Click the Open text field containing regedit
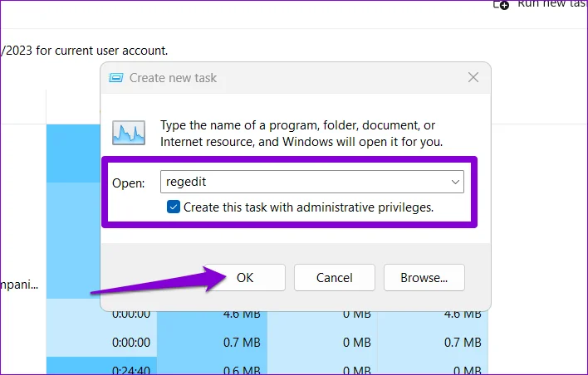The image size is (588, 375). (x=312, y=182)
